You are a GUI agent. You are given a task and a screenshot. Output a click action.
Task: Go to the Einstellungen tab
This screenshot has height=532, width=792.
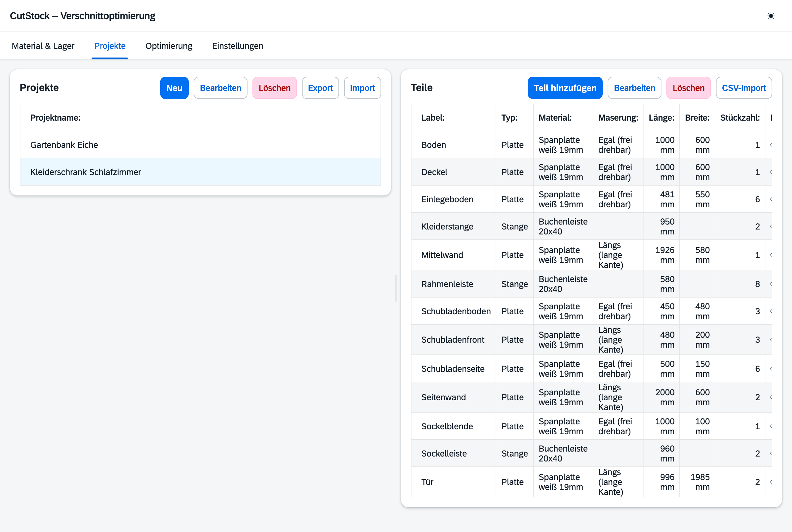click(x=238, y=46)
